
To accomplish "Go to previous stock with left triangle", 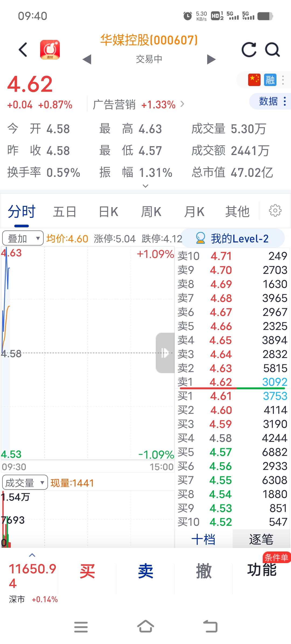I will (87, 59).
